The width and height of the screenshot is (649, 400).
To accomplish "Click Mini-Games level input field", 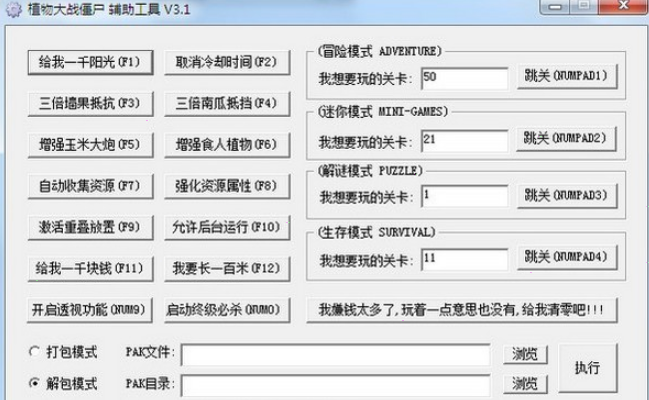I will (463, 137).
